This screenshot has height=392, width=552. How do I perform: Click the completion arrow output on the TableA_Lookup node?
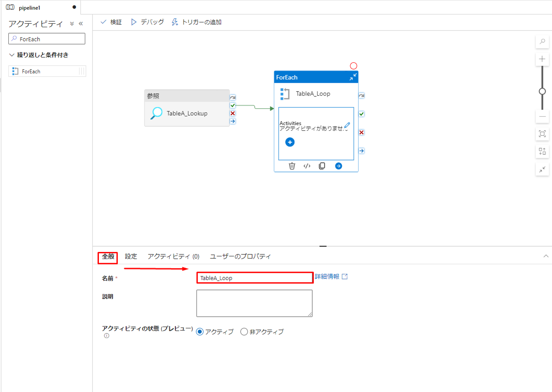click(x=233, y=121)
